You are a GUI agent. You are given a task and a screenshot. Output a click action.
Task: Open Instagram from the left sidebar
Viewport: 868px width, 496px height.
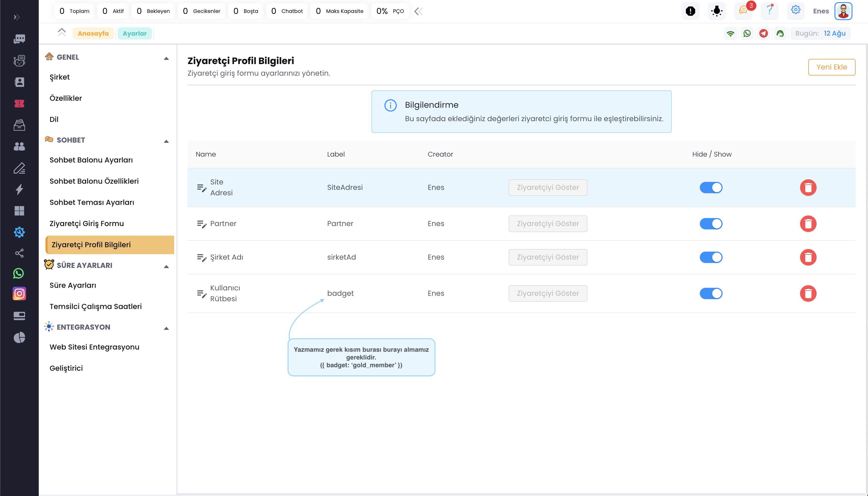(19, 294)
